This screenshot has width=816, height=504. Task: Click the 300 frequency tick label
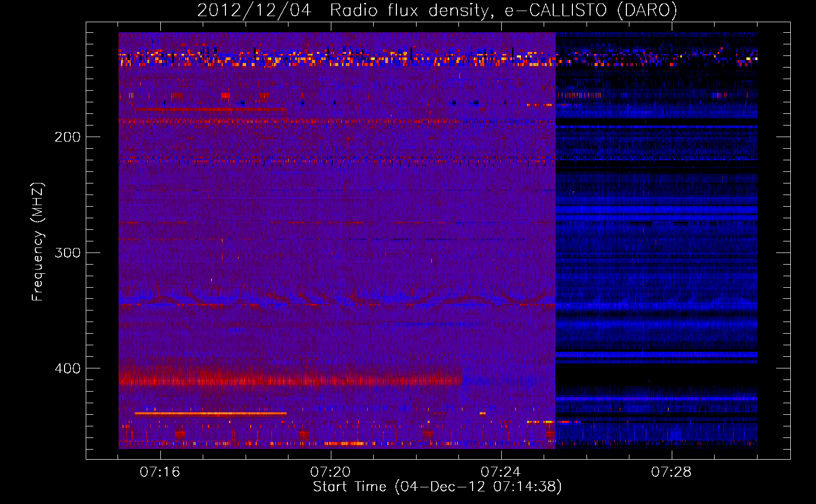(68, 253)
